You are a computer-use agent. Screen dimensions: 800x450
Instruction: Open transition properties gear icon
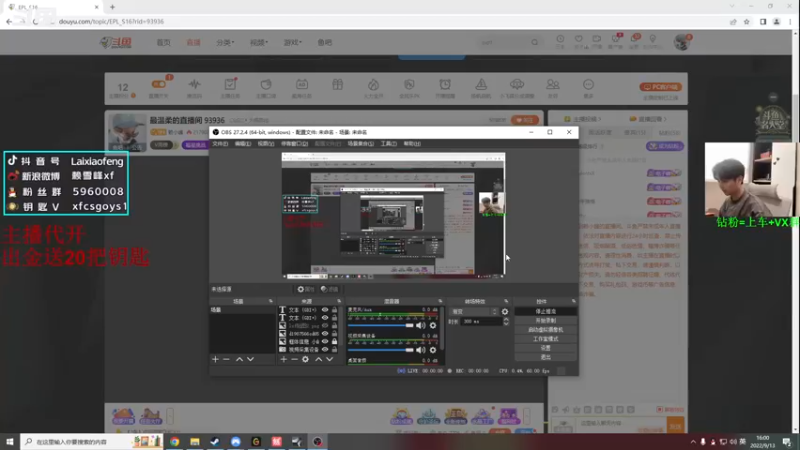[x=505, y=311]
